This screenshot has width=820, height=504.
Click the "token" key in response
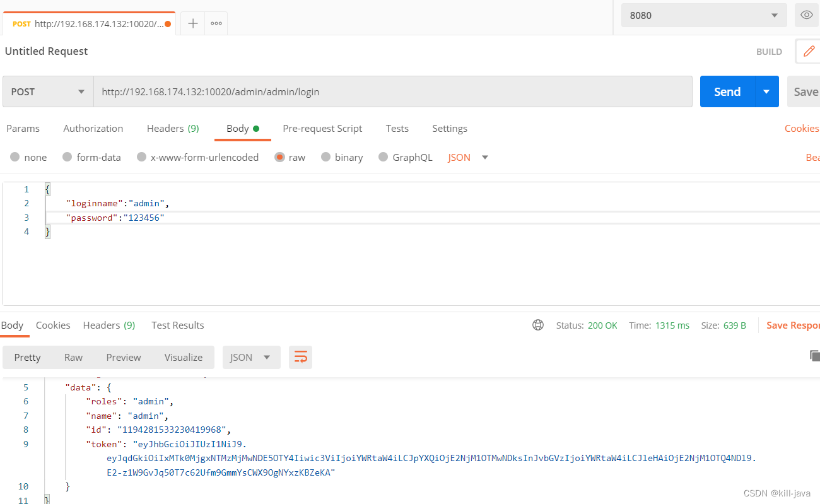pyautogui.click(x=103, y=444)
